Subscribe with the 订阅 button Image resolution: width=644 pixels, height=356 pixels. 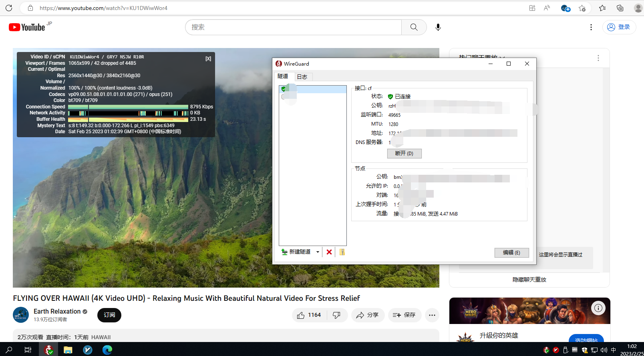tap(109, 315)
